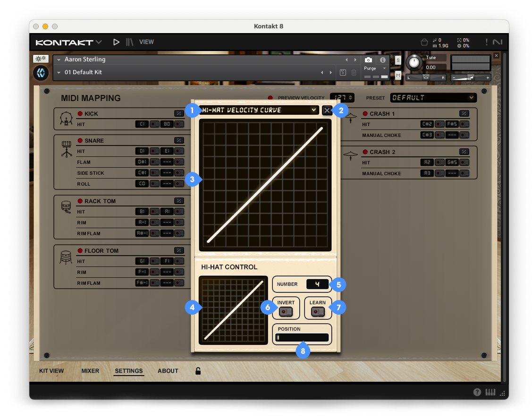Image resolution: width=532 pixels, height=420 pixels.
Task: Click the snowflake freeze icon
Action: tap(41, 59)
